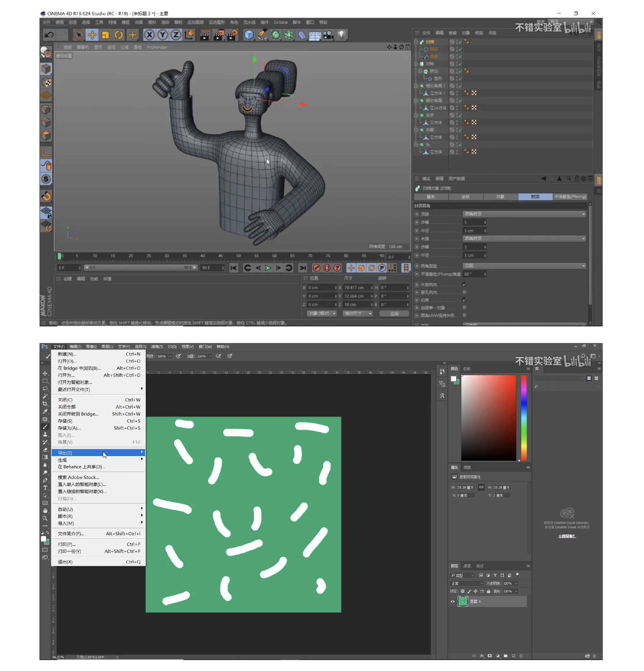The width and height of the screenshot is (644, 671).
Task: Click the Zoom tool in Photoshop
Action: (45, 518)
